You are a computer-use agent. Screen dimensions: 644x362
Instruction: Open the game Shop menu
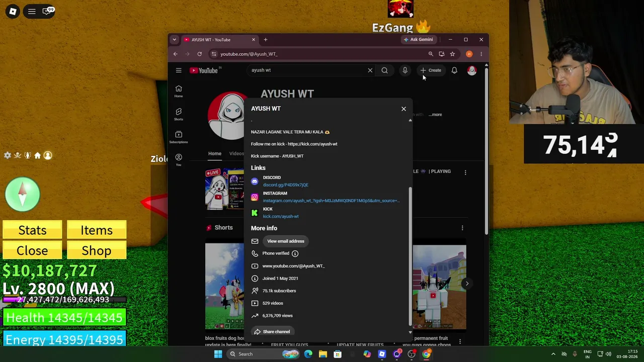[97, 250]
